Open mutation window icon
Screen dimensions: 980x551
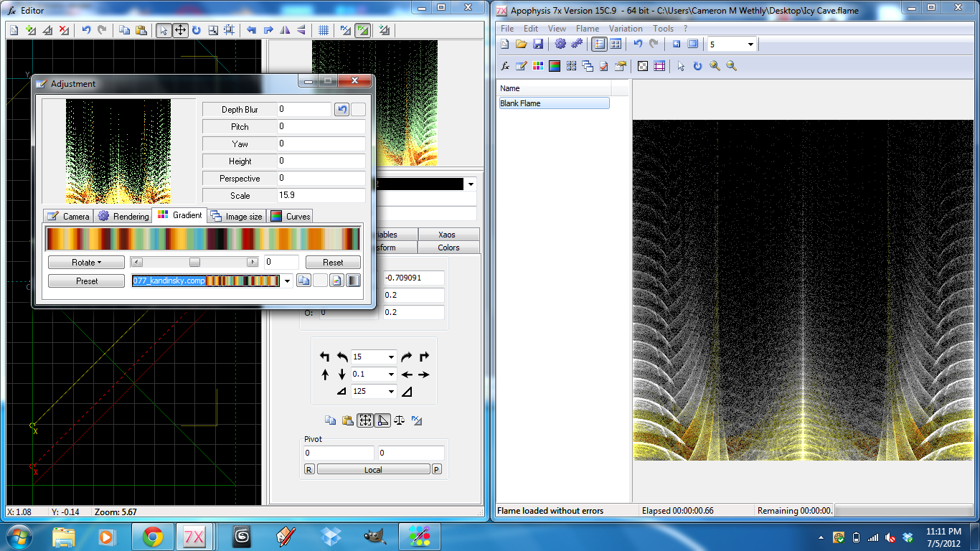click(571, 66)
